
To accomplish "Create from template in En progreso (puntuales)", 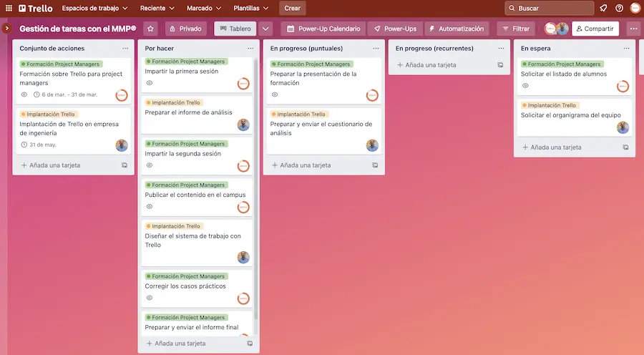I will pos(375,165).
